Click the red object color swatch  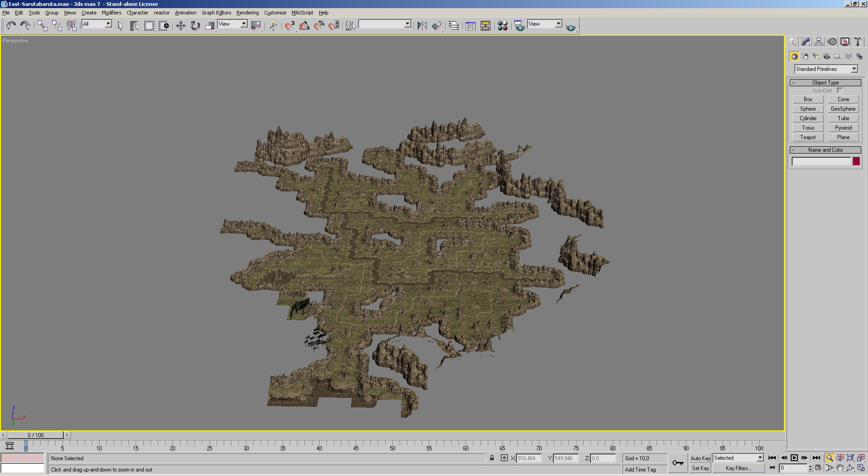[856, 161]
